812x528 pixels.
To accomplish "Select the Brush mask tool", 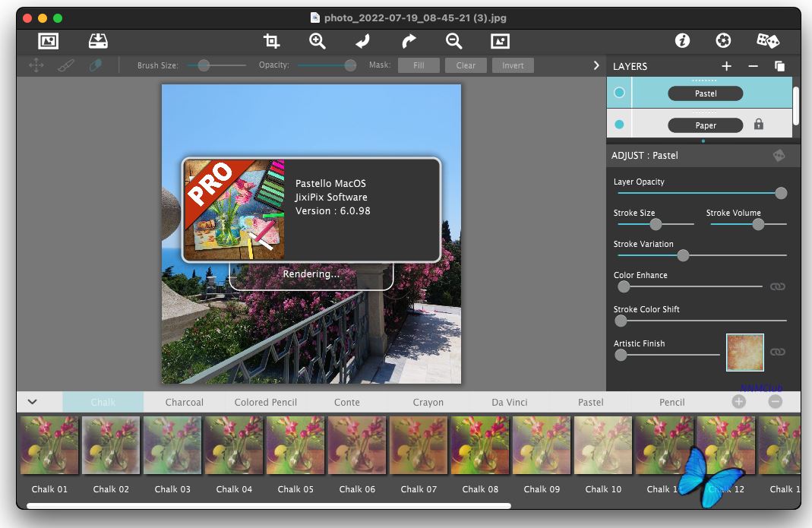I will (66, 65).
